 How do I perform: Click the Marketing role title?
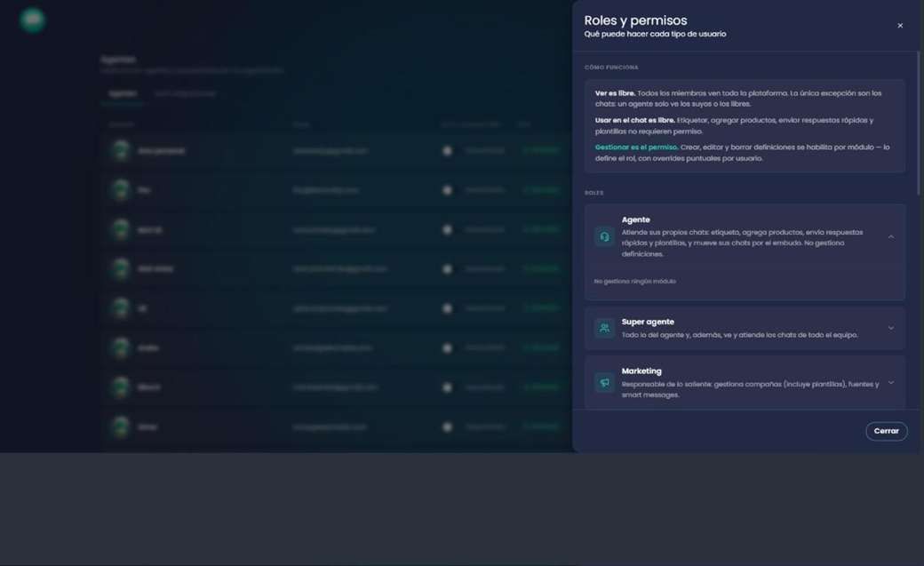tap(641, 371)
